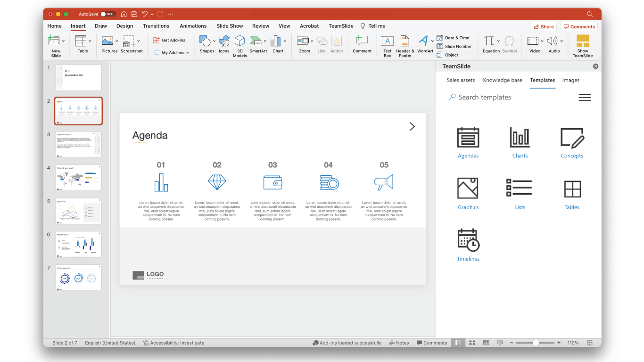Image resolution: width=644 pixels, height=362 pixels.
Task: Adjust the zoom slider handle
Action: pyautogui.click(x=536, y=343)
